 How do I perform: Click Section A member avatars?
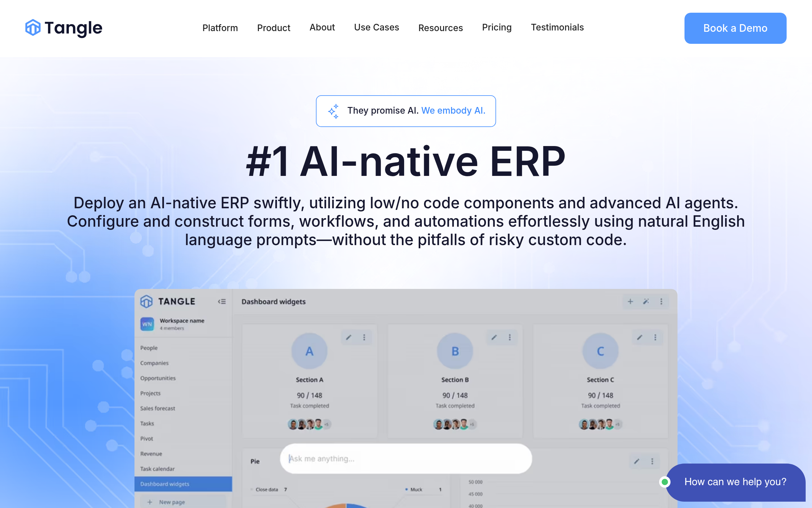point(309,424)
